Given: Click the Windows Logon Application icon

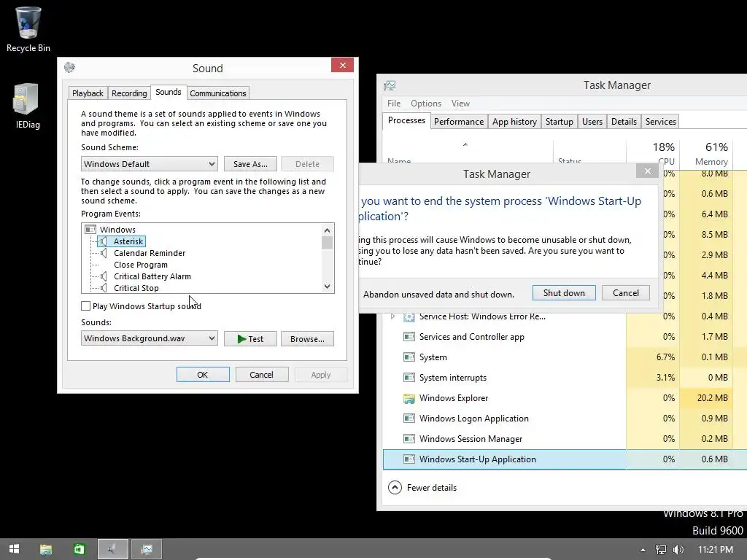Looking at the screenshot, I should [409, 419].
